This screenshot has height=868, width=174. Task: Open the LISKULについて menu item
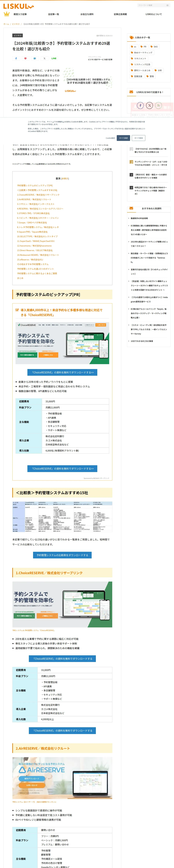point(154,14)
